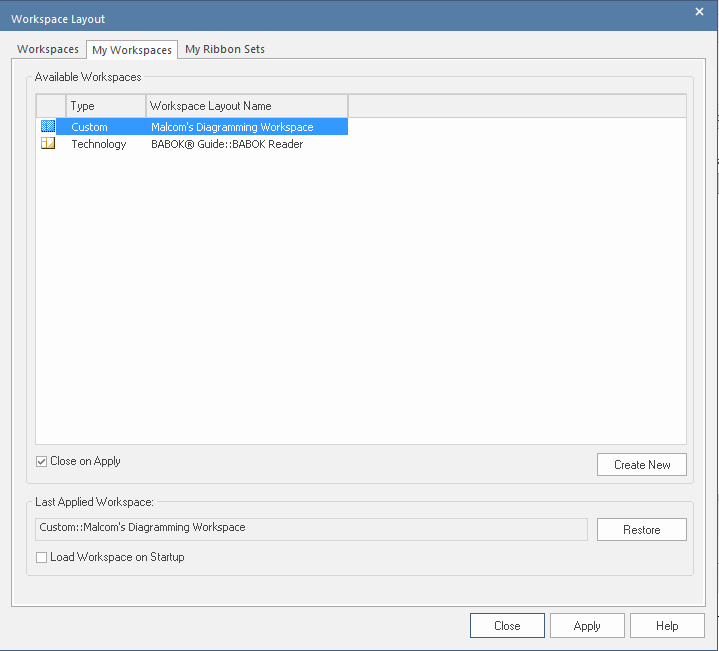Sort by the Type column header
The width and height of the screenshot is (719, 651).
(x=106, y=106)
